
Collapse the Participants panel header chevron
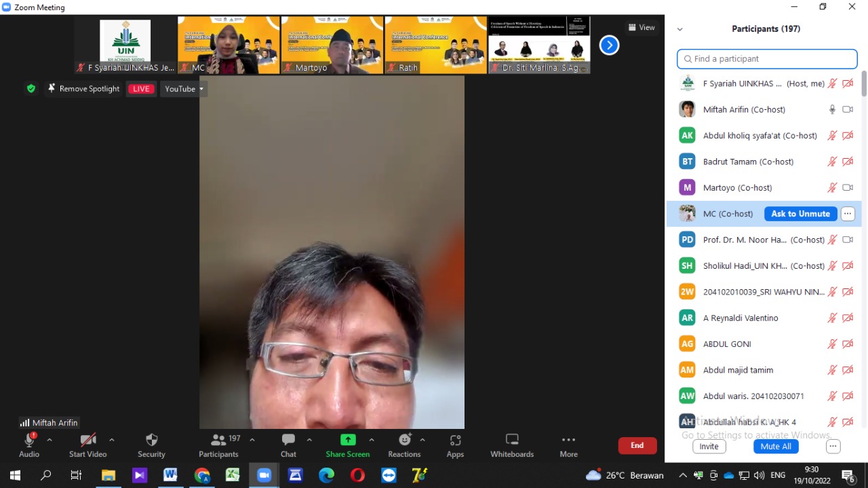click(679, 29)
